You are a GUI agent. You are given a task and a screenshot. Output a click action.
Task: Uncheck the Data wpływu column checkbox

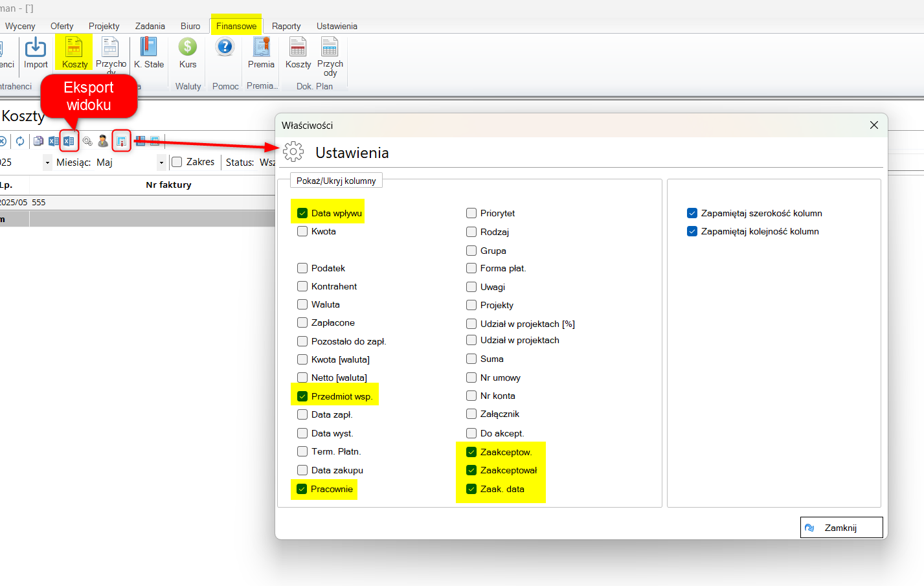tap(302, 213)
